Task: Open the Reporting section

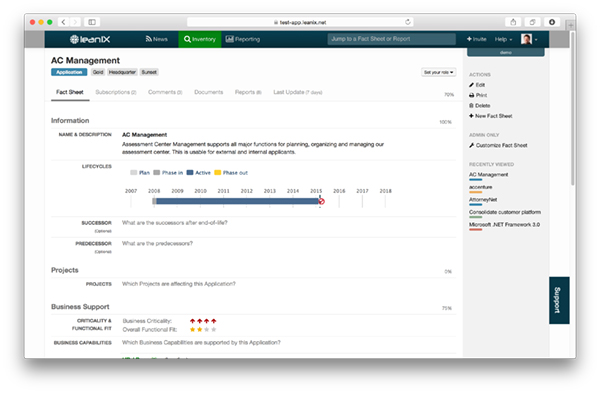Action: (243, 39)
